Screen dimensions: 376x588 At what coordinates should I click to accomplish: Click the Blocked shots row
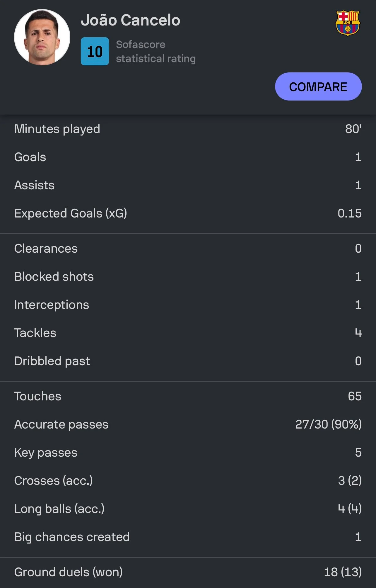[188, 277]
